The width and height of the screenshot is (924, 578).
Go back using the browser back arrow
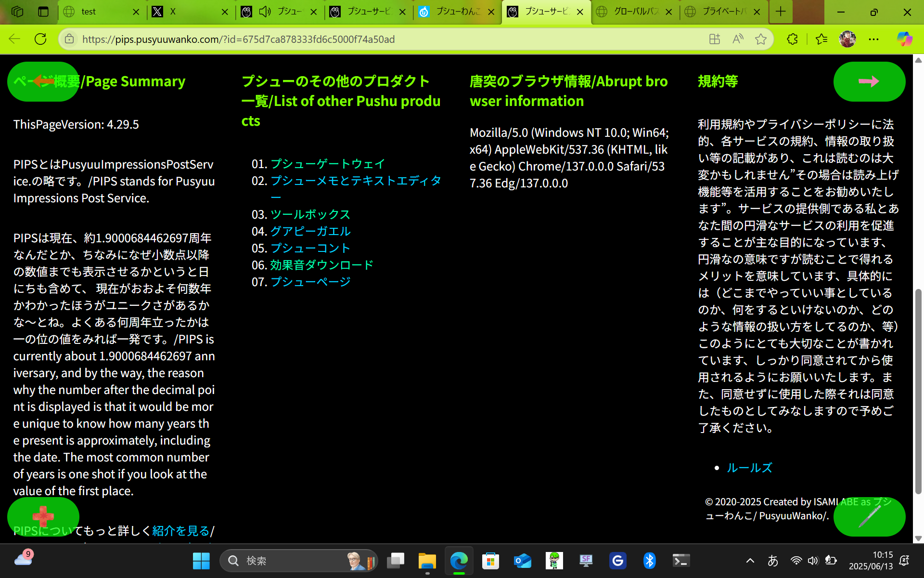click(14, 39)
